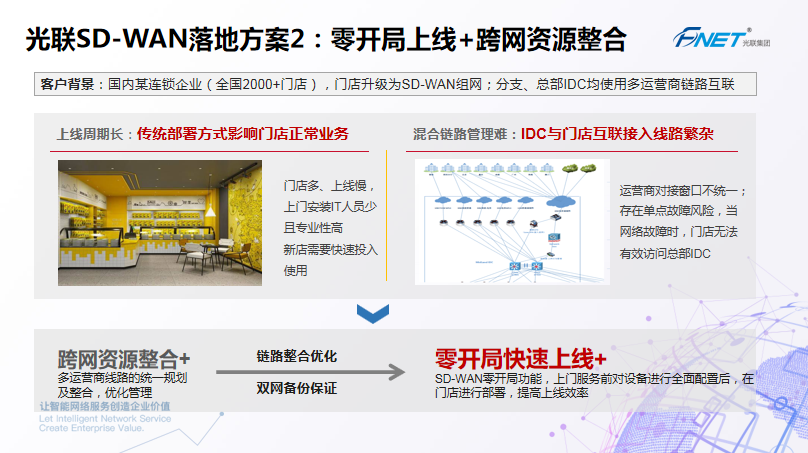Click the text 有效访问总部IDC
Image resolution: width=808 pixels, height=453 pixels.
[665, 254]
